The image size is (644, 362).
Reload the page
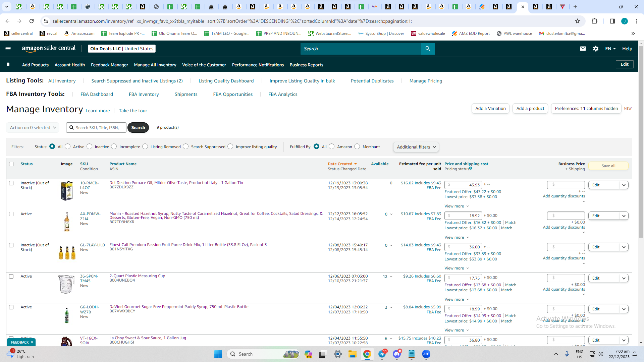pos(32,21)
